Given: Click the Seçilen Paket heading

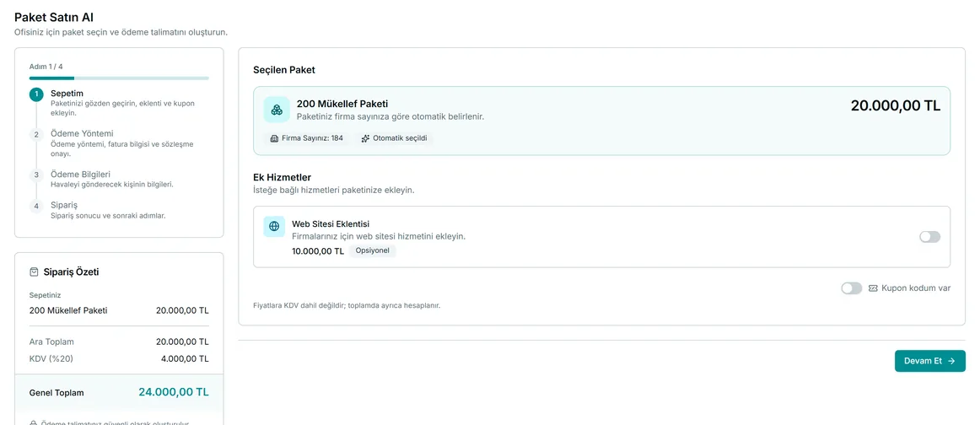Looking at the screenshot, I should [283, 70].
